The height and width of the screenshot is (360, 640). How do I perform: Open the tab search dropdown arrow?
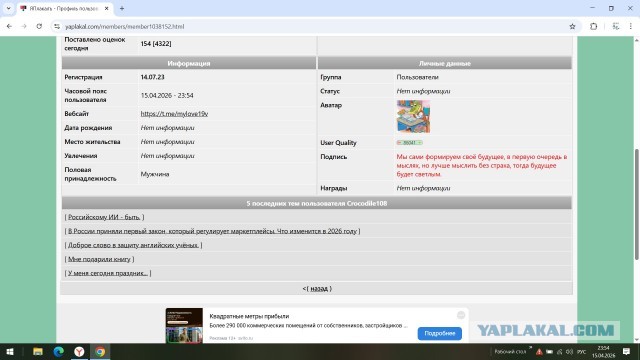click(9, 8)
